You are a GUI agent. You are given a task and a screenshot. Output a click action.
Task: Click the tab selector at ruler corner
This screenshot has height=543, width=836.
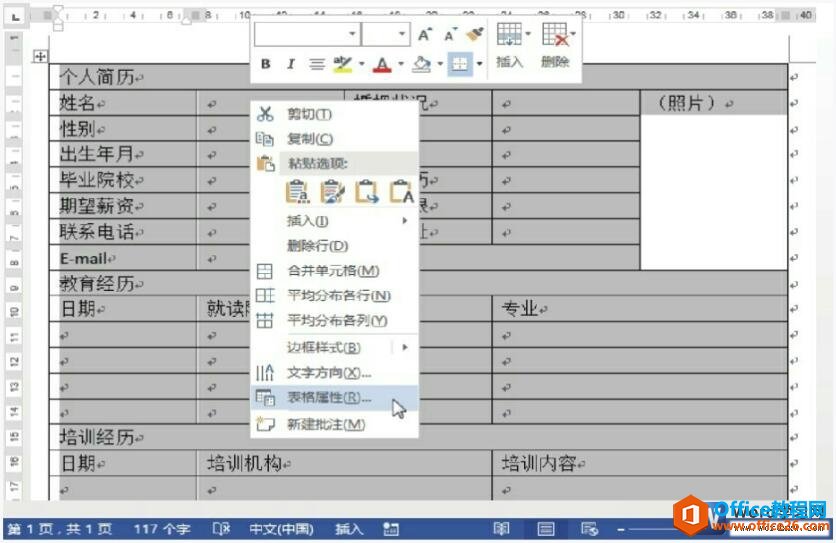coord(15,17)
